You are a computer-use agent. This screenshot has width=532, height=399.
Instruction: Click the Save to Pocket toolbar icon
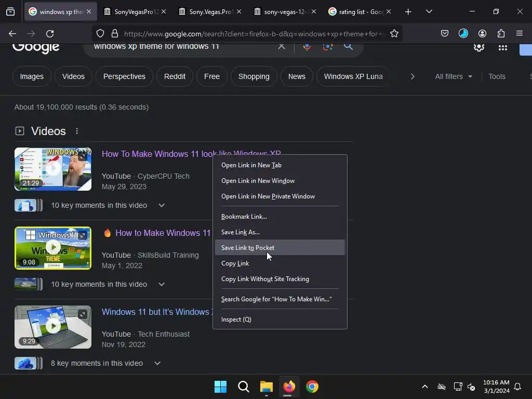(x=445, y=34)
